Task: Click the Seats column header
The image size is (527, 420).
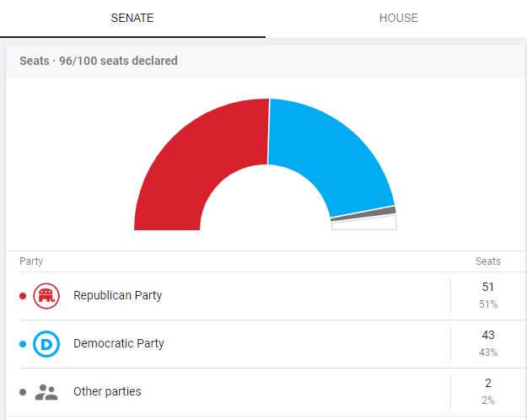Action: [x=488, y=261]
